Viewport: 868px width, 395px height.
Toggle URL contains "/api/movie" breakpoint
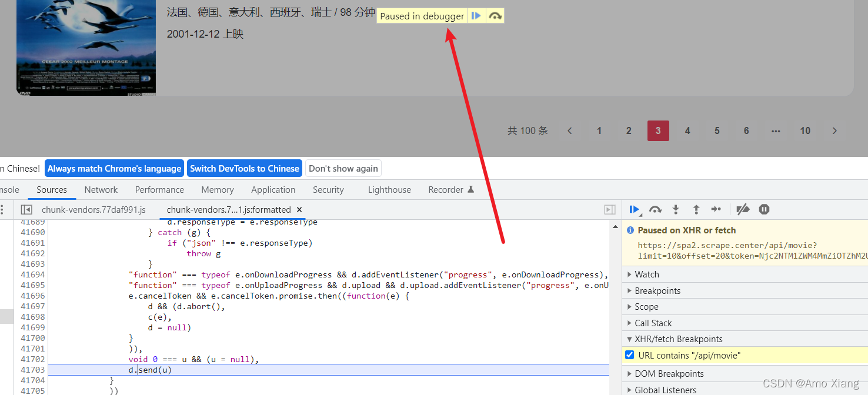click(x=630, y=355)
